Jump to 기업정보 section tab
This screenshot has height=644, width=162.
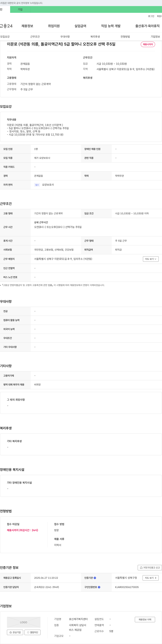(155, 36)
